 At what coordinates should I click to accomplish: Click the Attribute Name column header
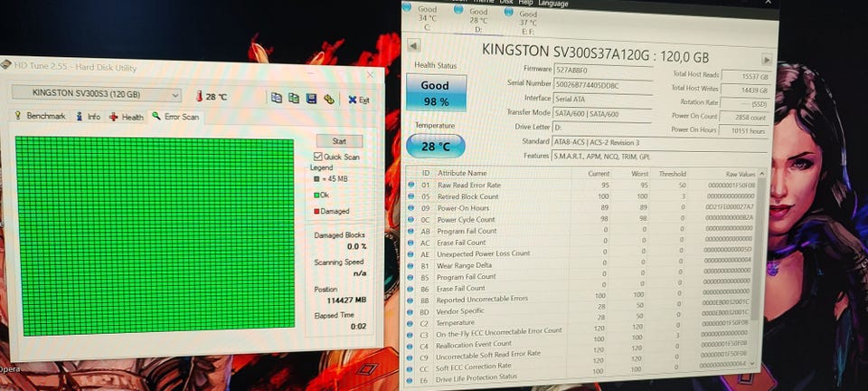click(x=462, y=173)
